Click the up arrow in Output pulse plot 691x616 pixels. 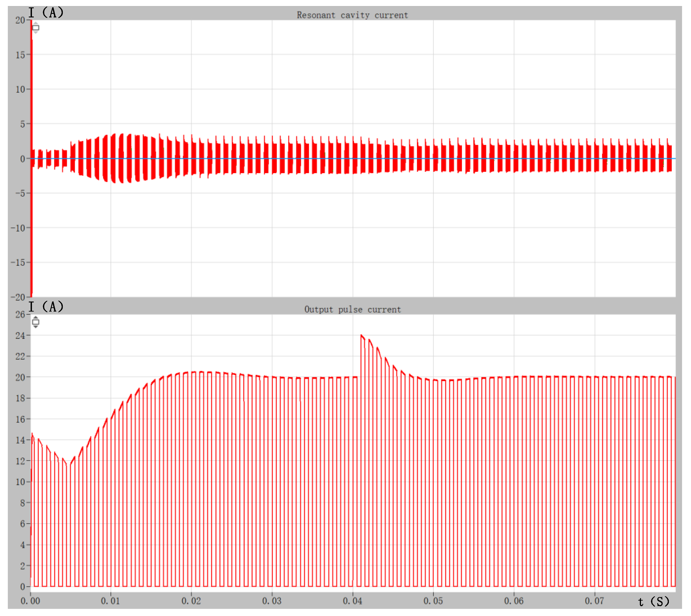click(x=36, y=317)
